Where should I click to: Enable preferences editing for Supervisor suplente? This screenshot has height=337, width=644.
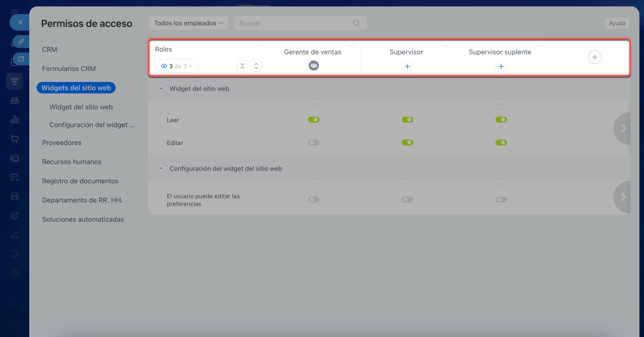pos(501,200)
